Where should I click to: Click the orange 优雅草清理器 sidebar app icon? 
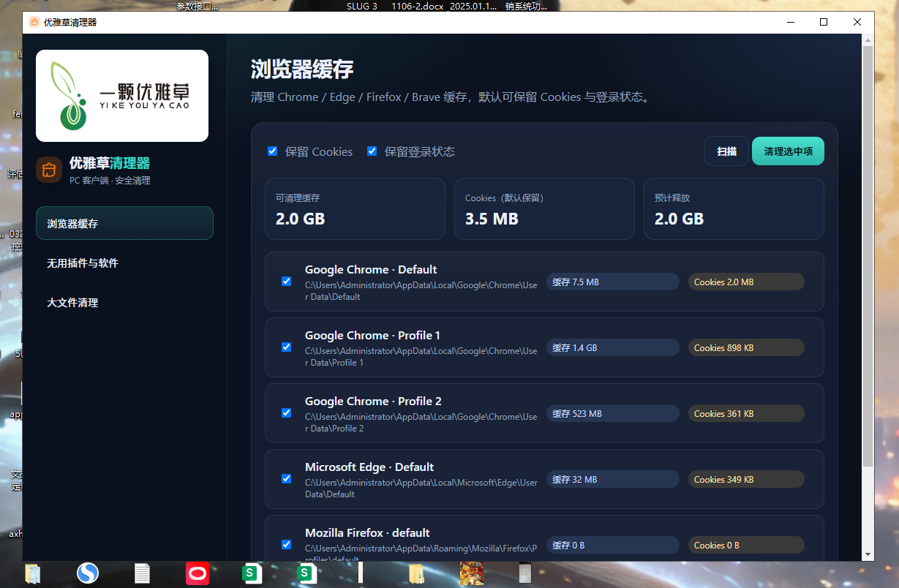coord(49,170)
